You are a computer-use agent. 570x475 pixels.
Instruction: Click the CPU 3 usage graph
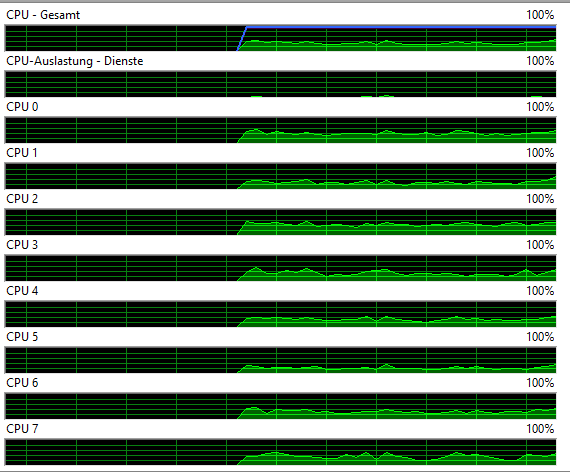coord(280,268)
